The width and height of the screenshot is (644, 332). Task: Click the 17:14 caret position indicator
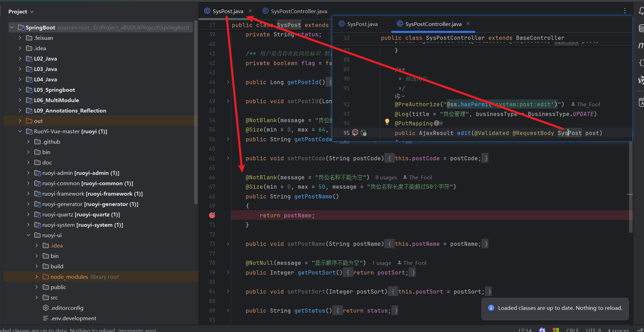(x=525, y=330)
